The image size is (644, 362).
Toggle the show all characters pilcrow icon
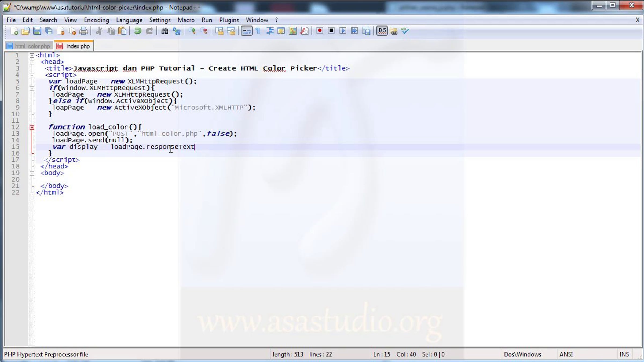[x=258, y=31]
